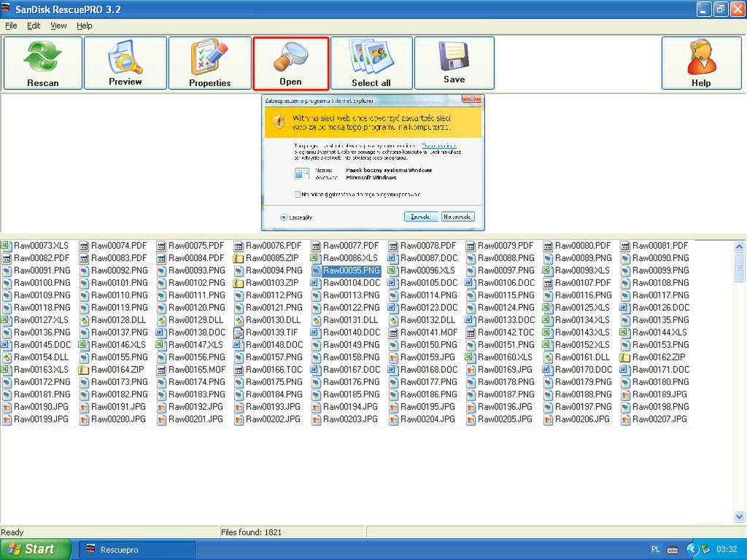Click the icon of Raw00170.DOC

pyautogui.click(x=547, y=370)
